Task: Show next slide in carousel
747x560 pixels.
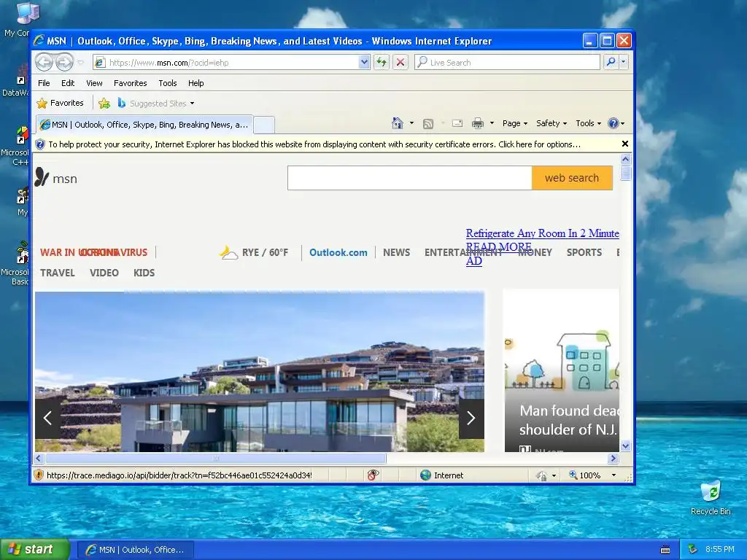Action: [471, 419]
